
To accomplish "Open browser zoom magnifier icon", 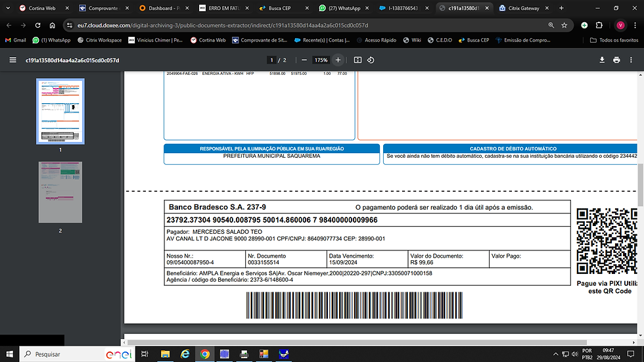I will [x=551, y=26].
